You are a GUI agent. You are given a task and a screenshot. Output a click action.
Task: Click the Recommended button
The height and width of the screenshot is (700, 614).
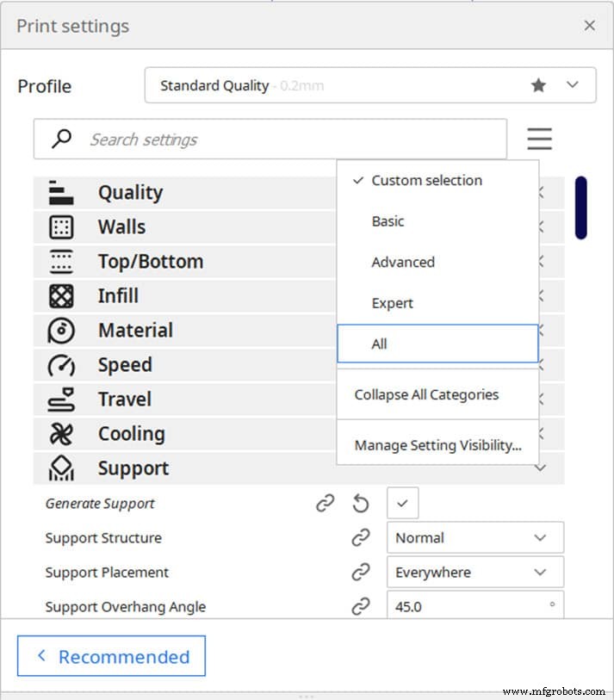(111, 655)
